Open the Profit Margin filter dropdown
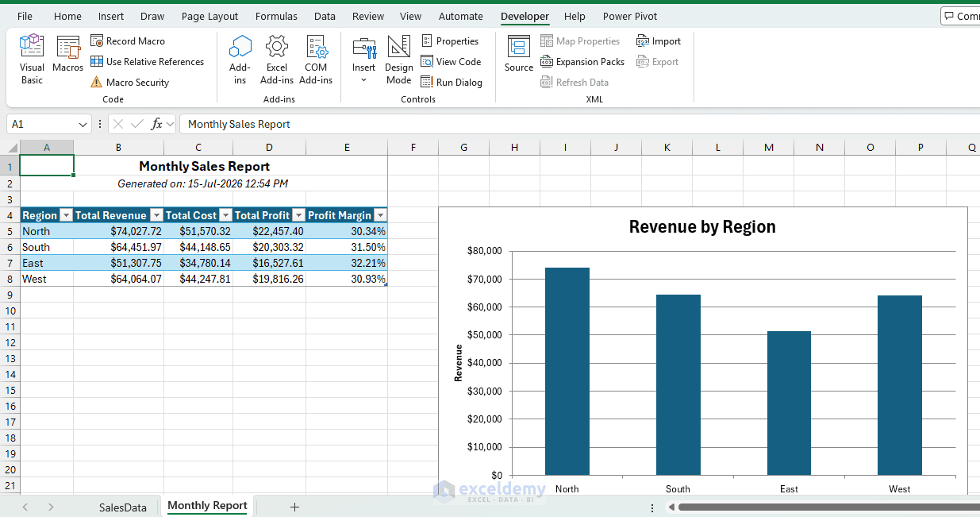 [380, 215]
